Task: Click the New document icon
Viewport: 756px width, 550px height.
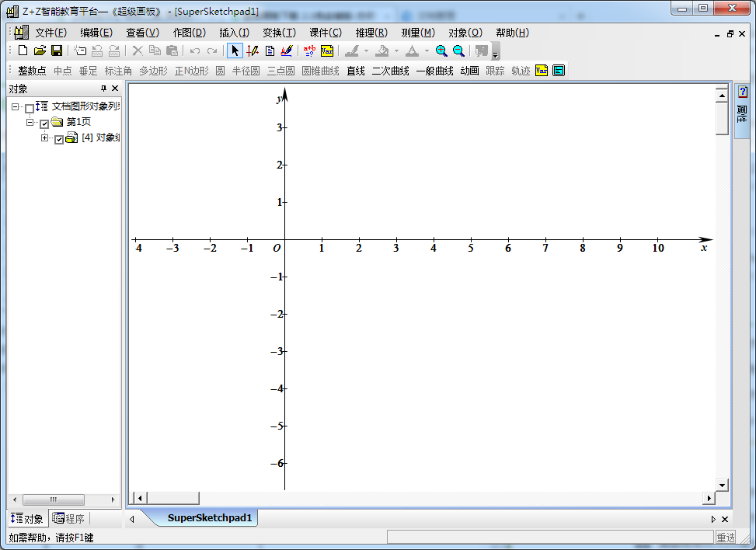Action: click(x=23, y=50)
